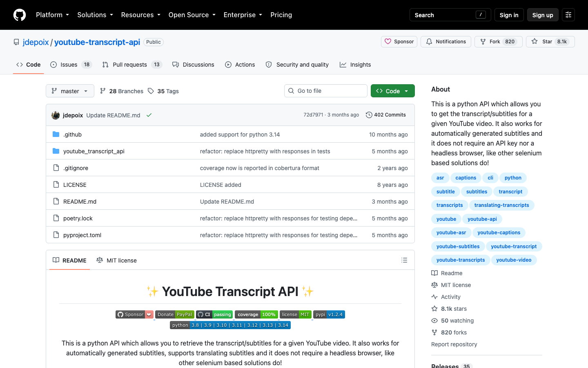Open the GitHub homepage logo
Screen dimensions: 588x368
tap(20, 15)
